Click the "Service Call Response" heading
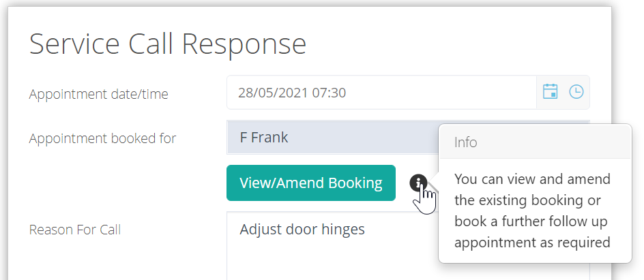The width and height of the screenshot is (644, 280). 168,44
